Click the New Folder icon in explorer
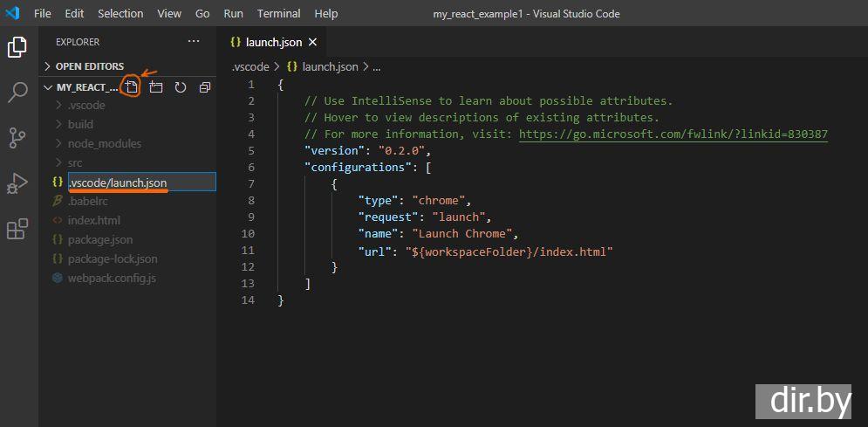 156,87
